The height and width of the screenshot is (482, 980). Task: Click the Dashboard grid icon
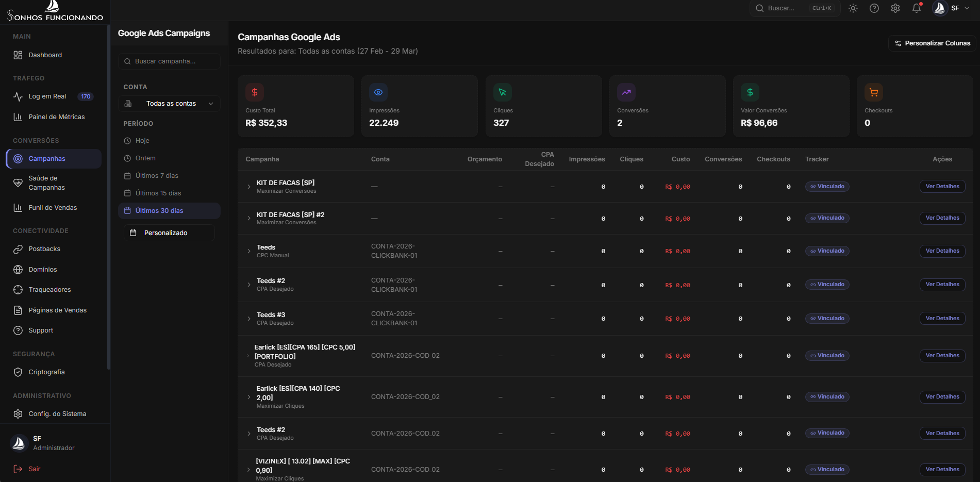tap(18, 55)
